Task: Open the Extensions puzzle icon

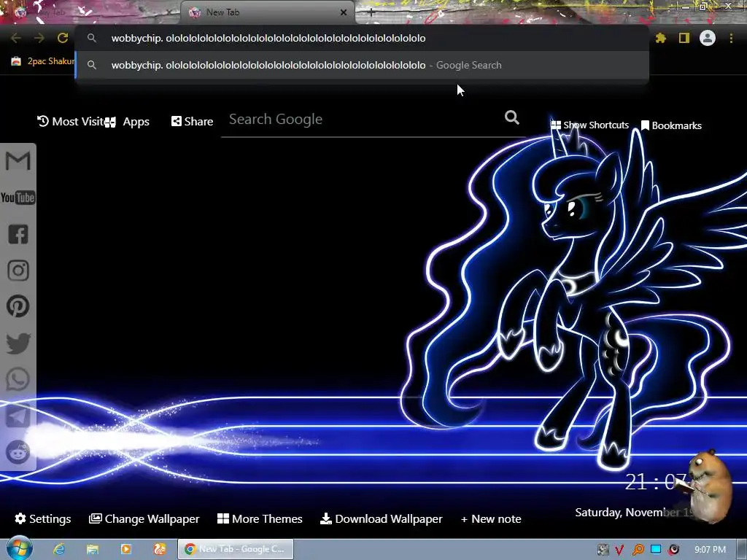Action: coord(660,38)
